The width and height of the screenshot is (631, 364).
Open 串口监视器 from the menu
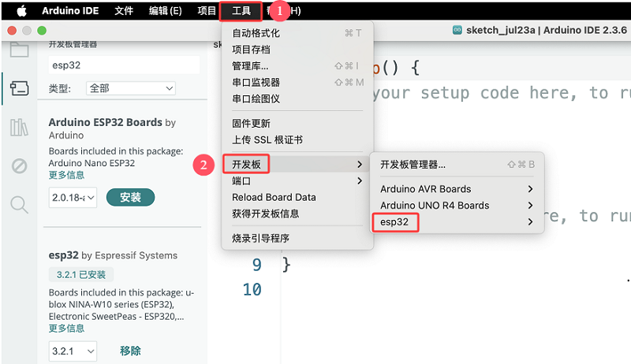tap(297, 83)
